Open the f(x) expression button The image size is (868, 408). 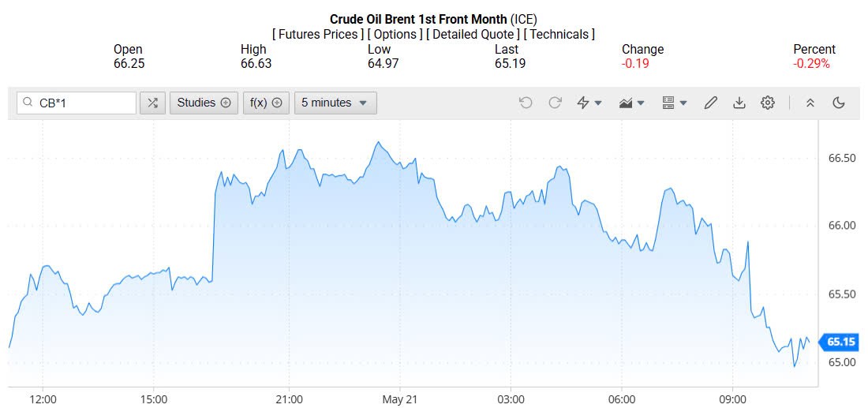pos(265,103)
